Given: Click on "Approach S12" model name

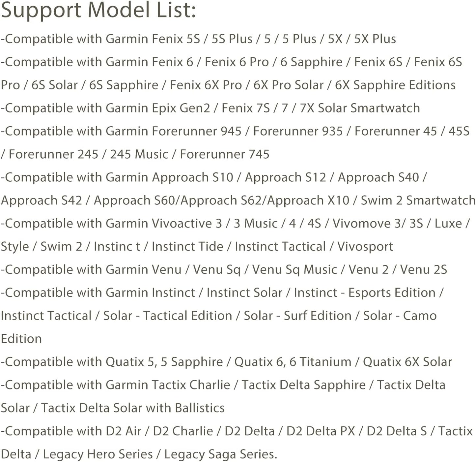Looking at the screenshot, I should 285,177.
